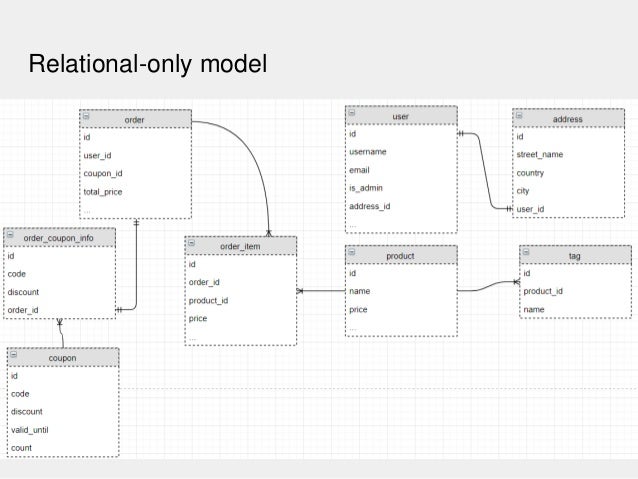Select name field in product table

pos(401,291)
